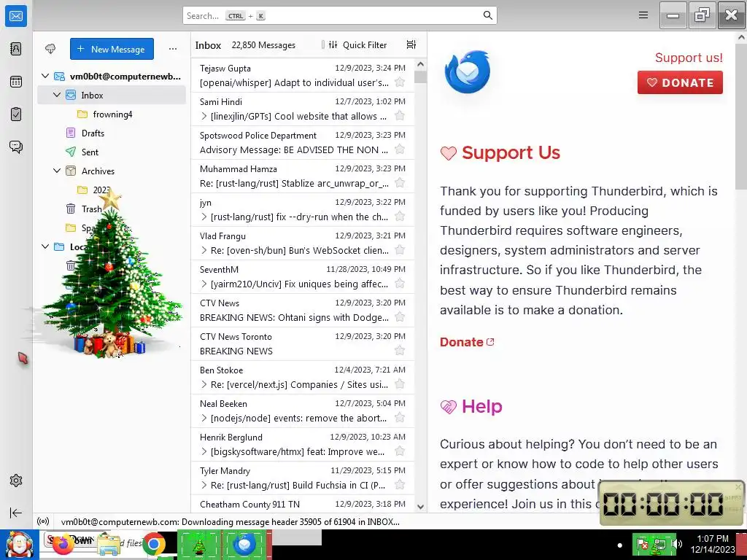Switch to Thunderbird taskbar button
This screenshot has height=560, width=747.
coord(244,544)
